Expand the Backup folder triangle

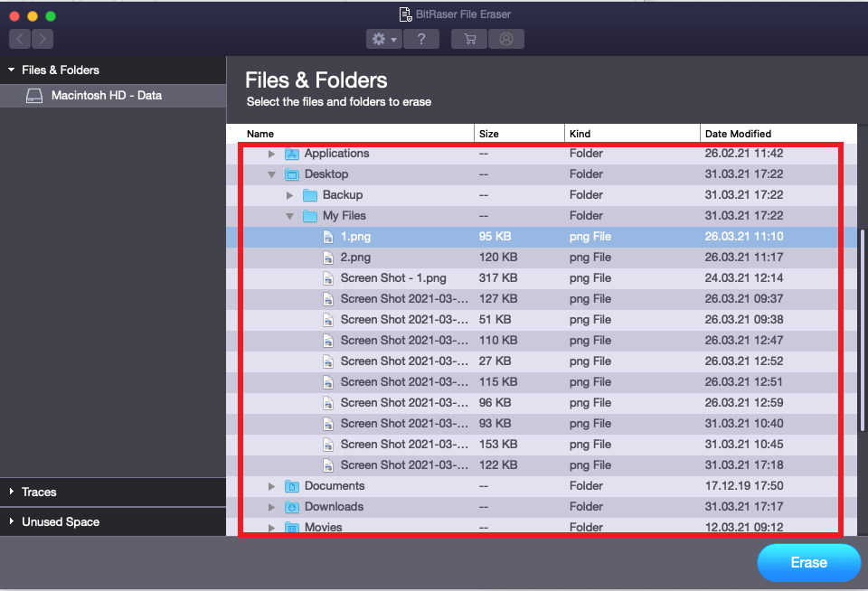[x=289, y=195]
